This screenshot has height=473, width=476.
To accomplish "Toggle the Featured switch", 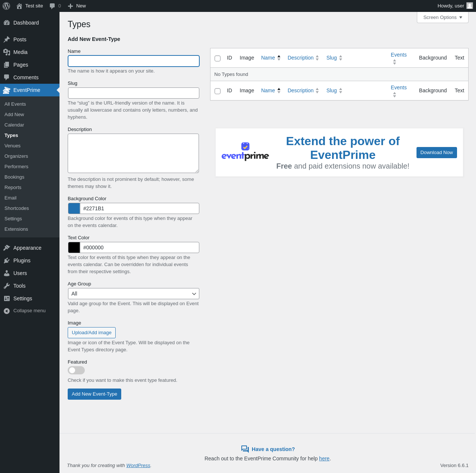I will 76,370.
